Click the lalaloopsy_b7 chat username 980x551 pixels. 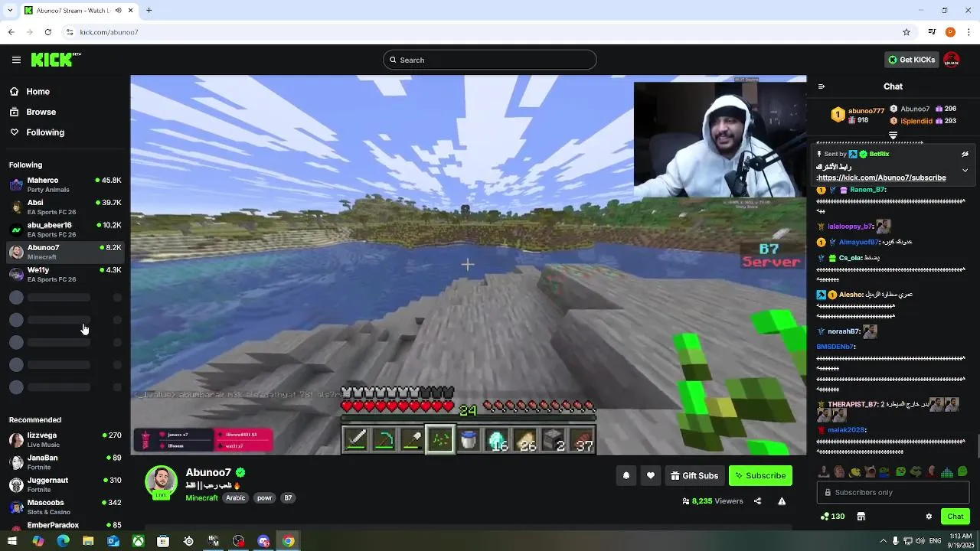(851, 227)
